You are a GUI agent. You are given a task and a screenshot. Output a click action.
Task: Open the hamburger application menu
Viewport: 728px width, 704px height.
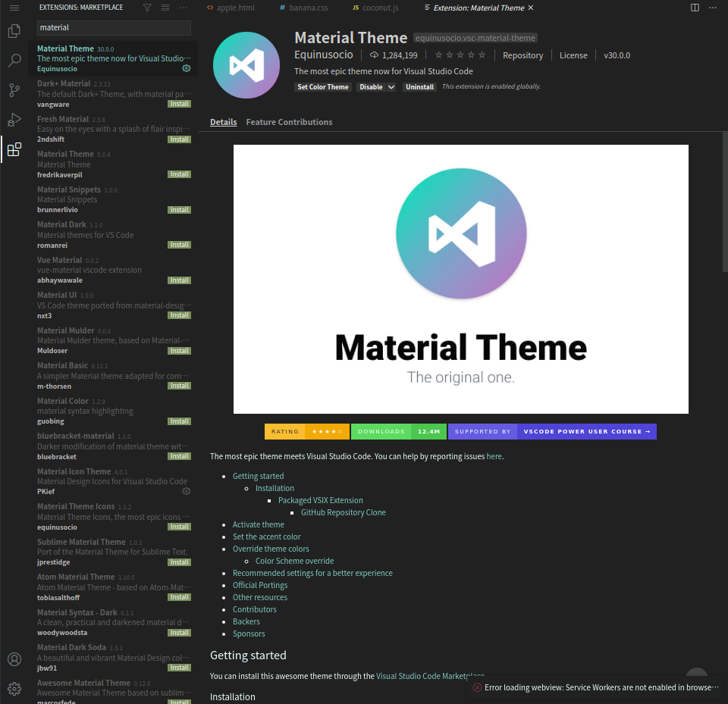tap(14, 8)
